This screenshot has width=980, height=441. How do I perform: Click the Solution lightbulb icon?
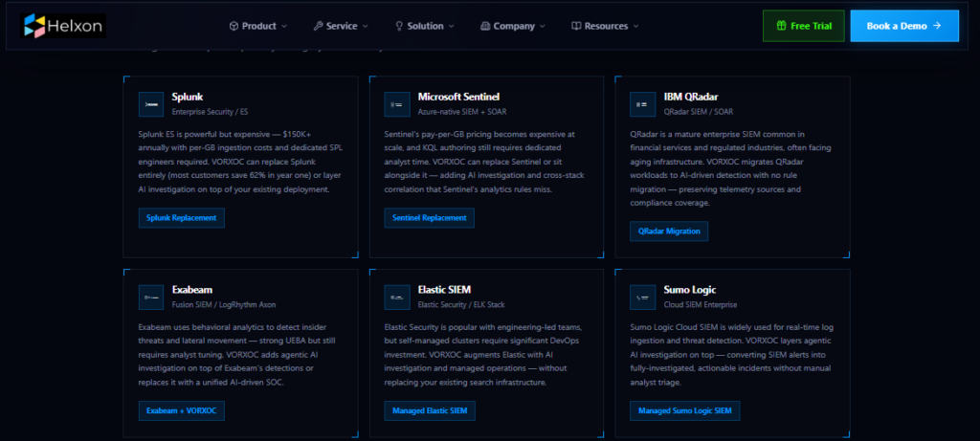(399, 26)
